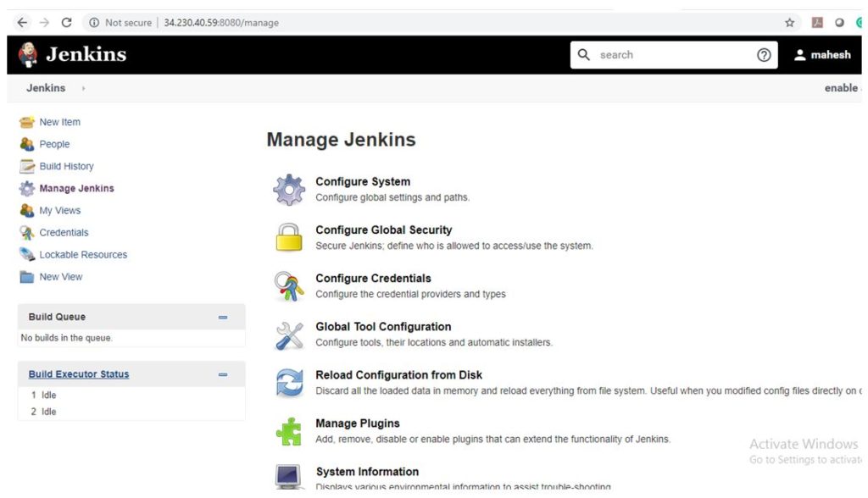
Task: Collapse the Build Executor Status panel
Action: [223, 374]
